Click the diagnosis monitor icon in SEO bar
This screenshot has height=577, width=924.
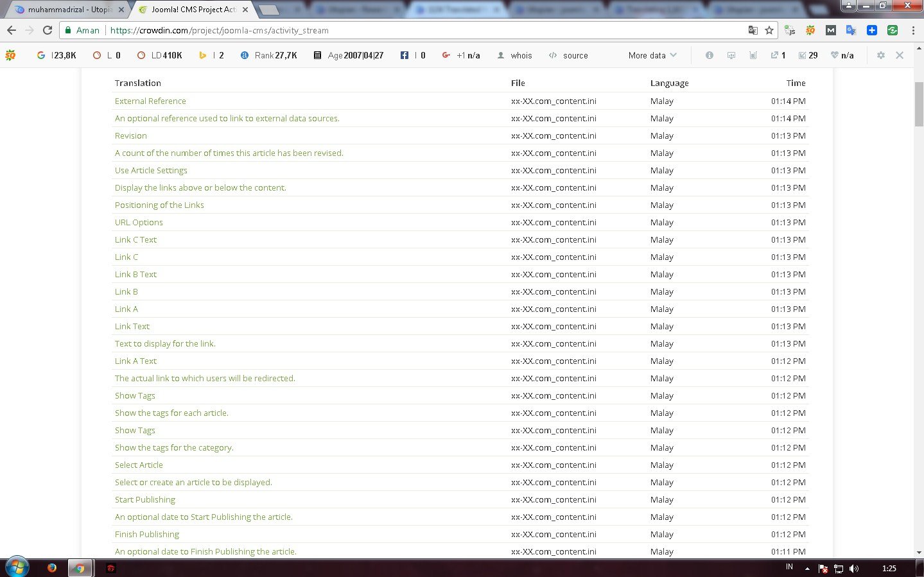(731, 55)
